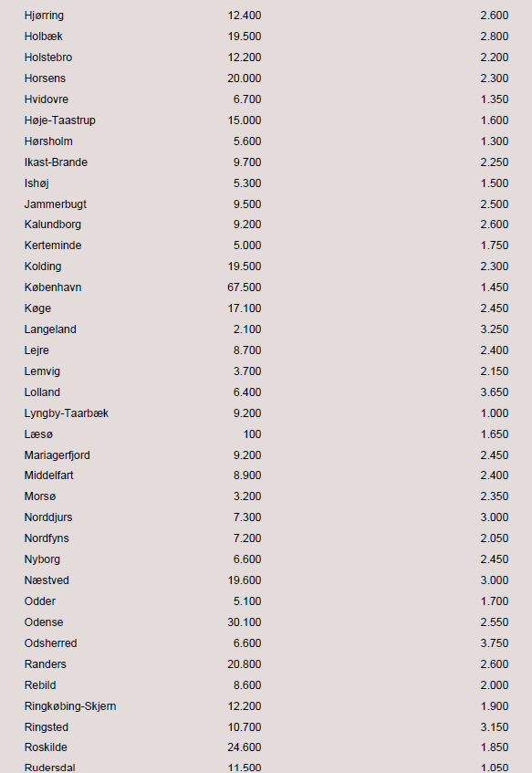Screen dimensions: 532x773
Task: Click the Randers value 20.800
Action: (245, 664)
